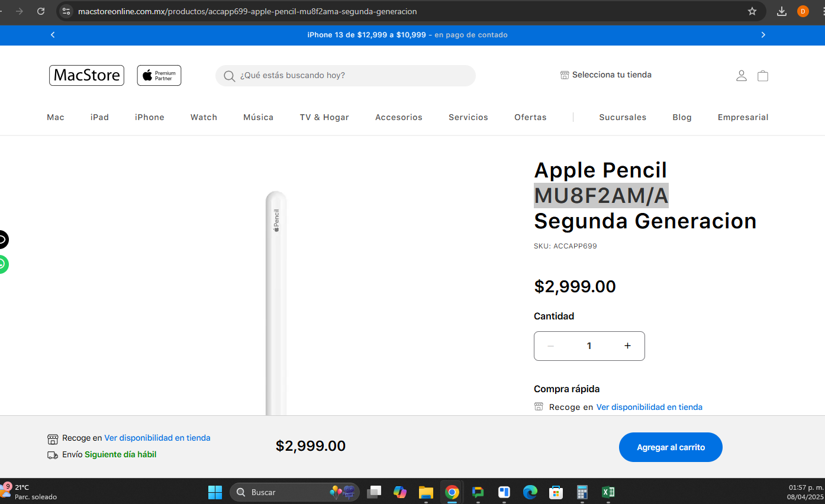Increase quantity with plus button
Viewport: 825px width, 504px height.
pos(627,346)
